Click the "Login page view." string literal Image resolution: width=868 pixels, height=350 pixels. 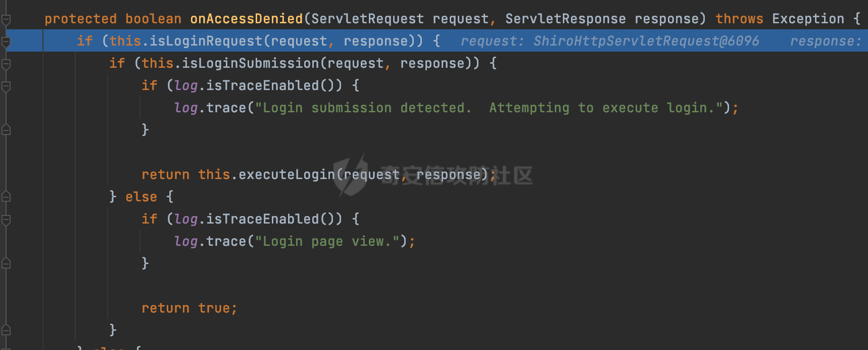click(x=327, y=241)
